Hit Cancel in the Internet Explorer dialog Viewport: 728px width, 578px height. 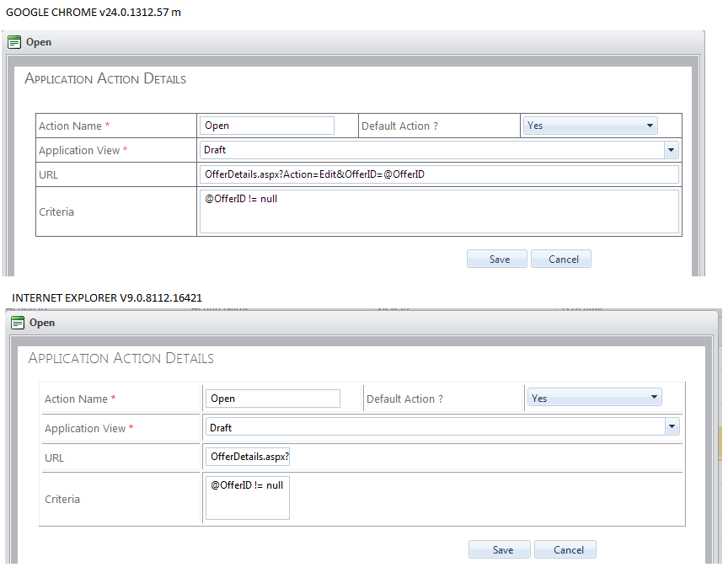coord(565,550)
